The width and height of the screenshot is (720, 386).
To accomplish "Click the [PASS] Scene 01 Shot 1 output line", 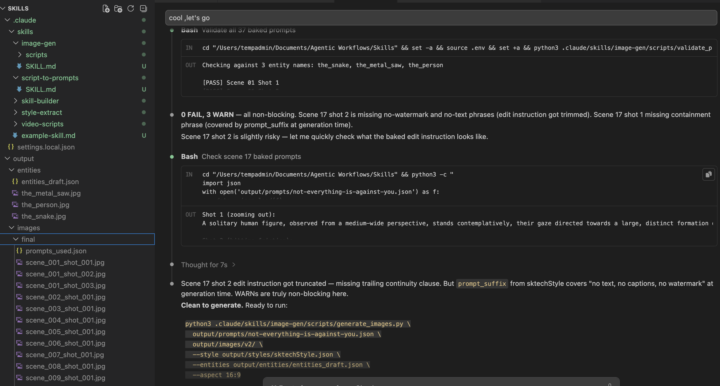I will click(x=241, y=83).
